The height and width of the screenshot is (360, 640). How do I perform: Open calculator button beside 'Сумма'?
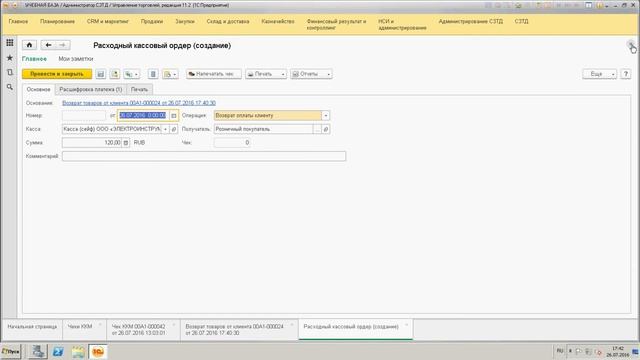coord(126,142)
